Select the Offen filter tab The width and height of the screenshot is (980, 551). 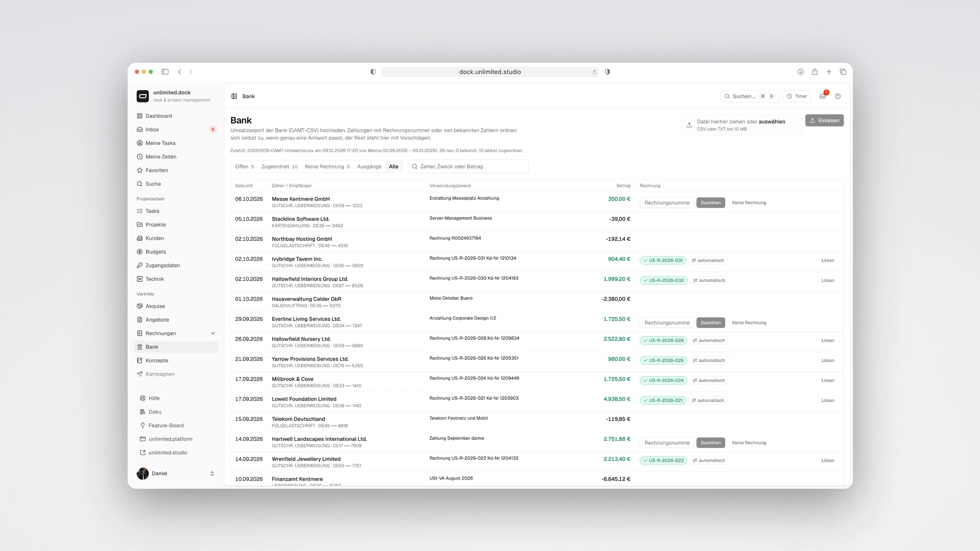pyautogui.click(x=244, y=166)
